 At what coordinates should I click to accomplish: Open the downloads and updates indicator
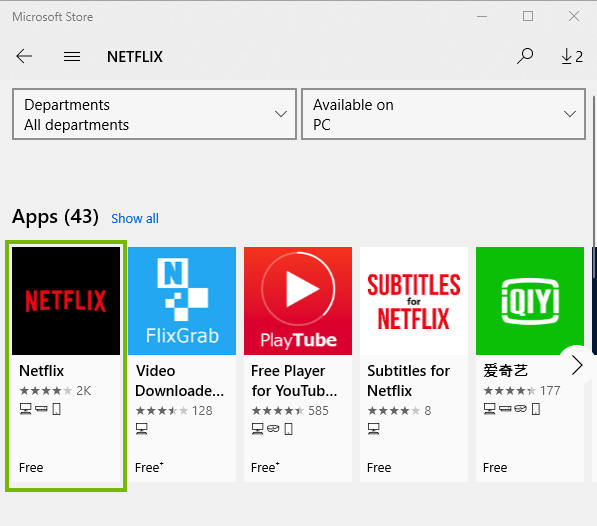[572, 56]
